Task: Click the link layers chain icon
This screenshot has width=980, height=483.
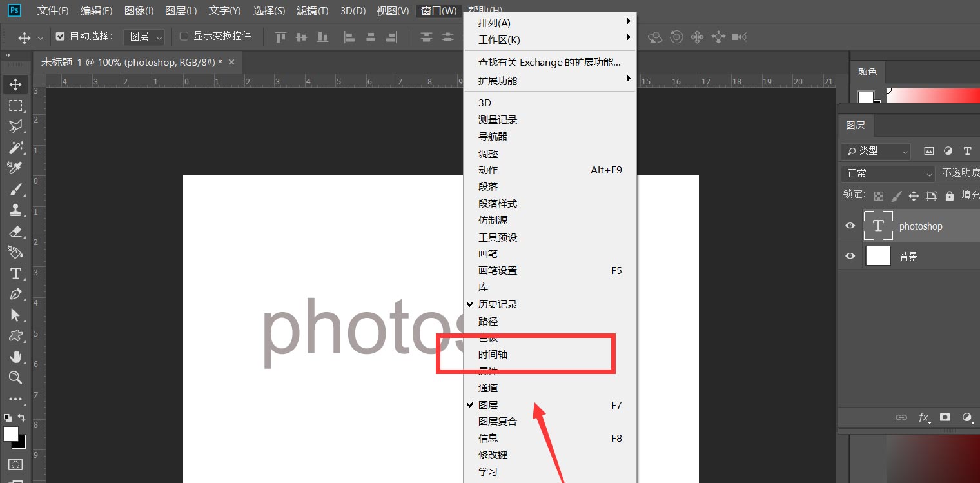Action: [901, 417]
